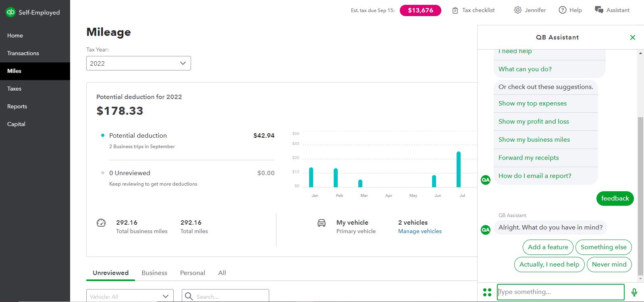Switch to the All tab
Image resolution: width=644 pixels, height=302 pixels.
(x=222, y=273)
